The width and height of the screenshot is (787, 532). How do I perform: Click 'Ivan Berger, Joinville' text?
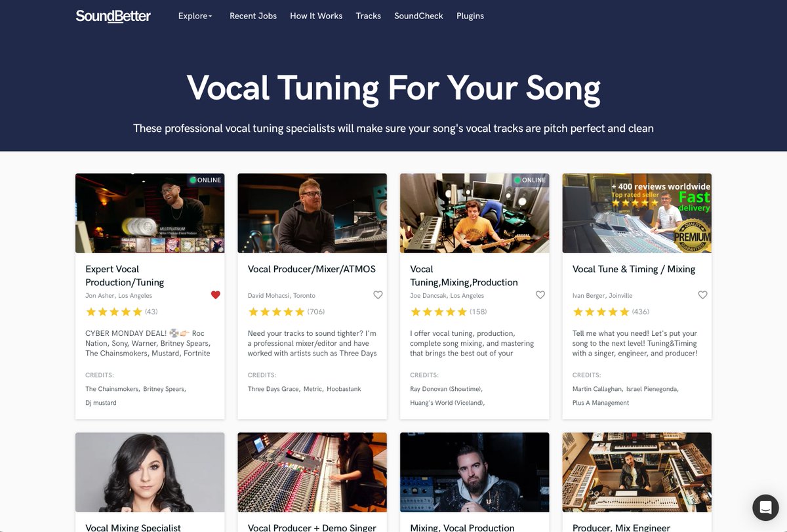click(602, 296)
